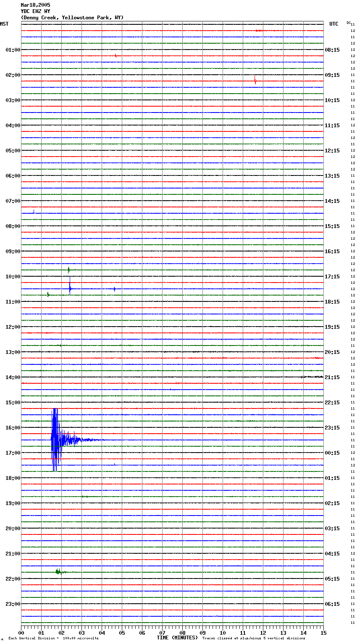Click the 04:15 UTC time label
Viewport: 357px width, 644px height.
tap(332, 554)
